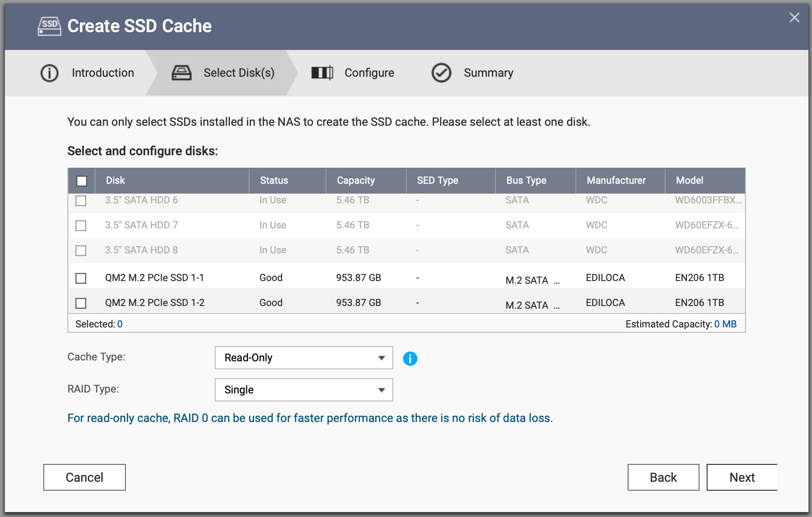
Task: Go to the Summary step tab
Action: tap(472, 73)
